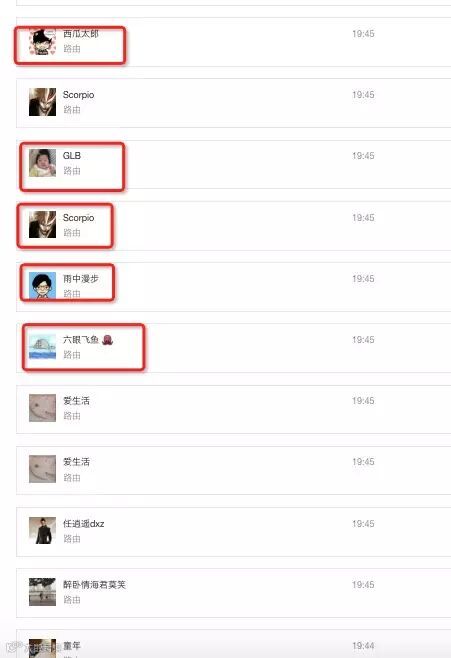Image resolution: width=451 pixels, height=658 pixels.
Task: Open first Scorpio masked-face avatar
Action: (x=42, y=102)
